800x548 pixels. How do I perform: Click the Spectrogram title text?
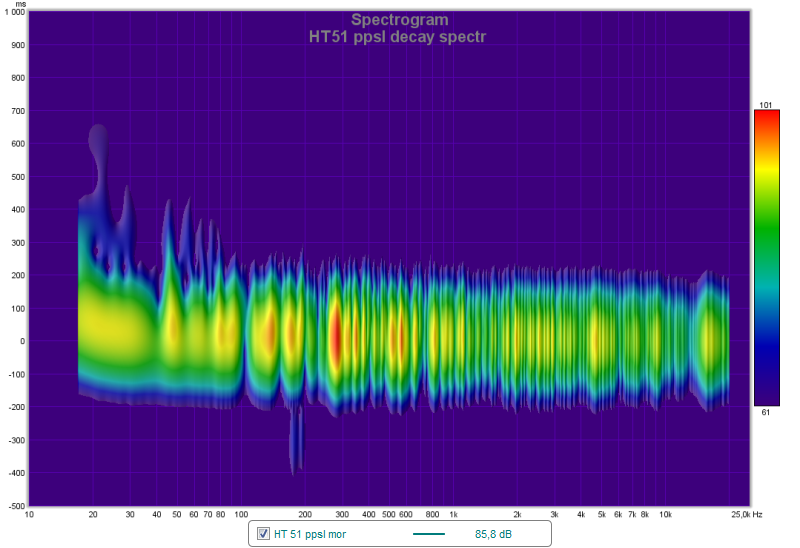click(x=399, y=20)
